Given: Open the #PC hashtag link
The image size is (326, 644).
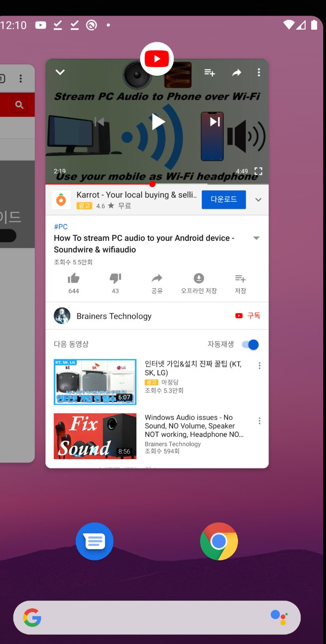Looking at the screenshot, I should coord(61,227).
